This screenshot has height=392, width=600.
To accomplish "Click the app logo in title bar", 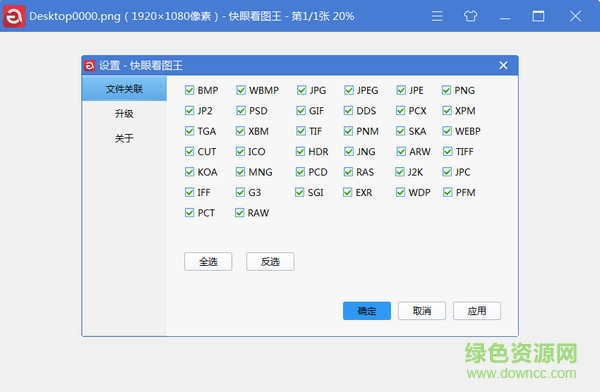I will click(14, 16).
